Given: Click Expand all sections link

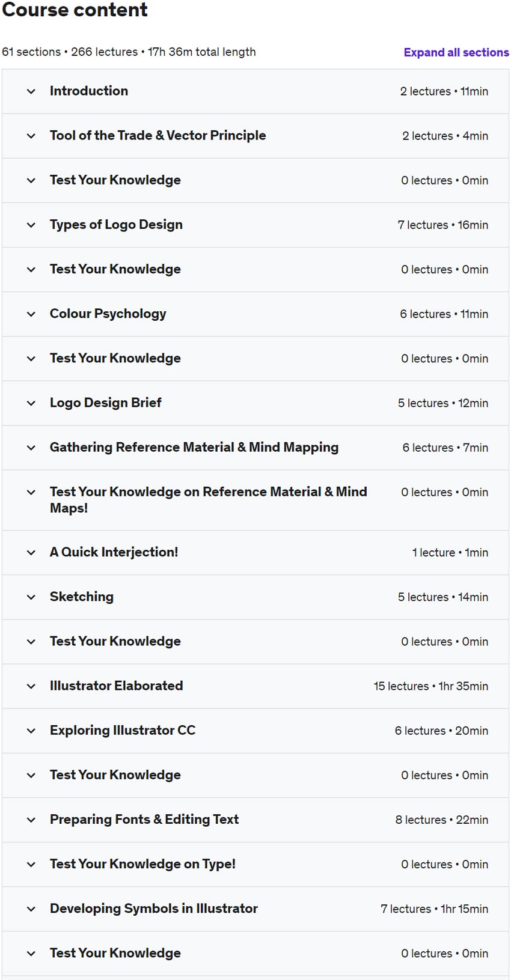Looking at the screenshot, I should click(456, 52).
